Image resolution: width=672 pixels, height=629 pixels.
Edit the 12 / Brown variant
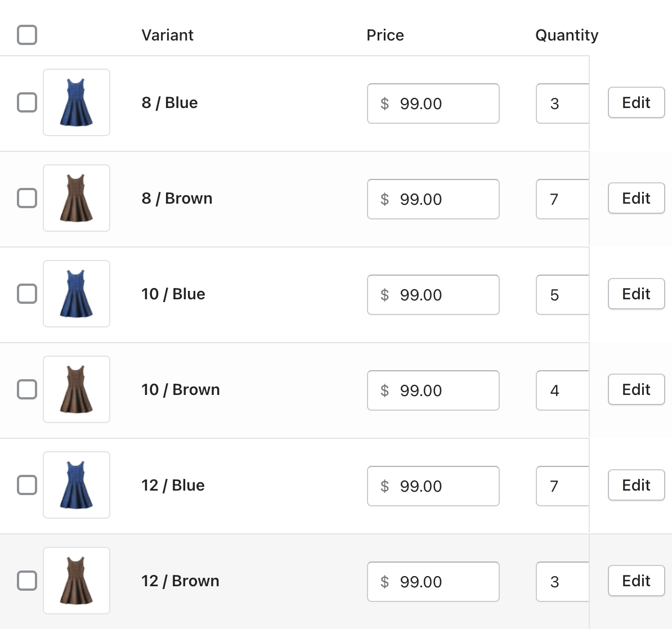tap(636, 581)
